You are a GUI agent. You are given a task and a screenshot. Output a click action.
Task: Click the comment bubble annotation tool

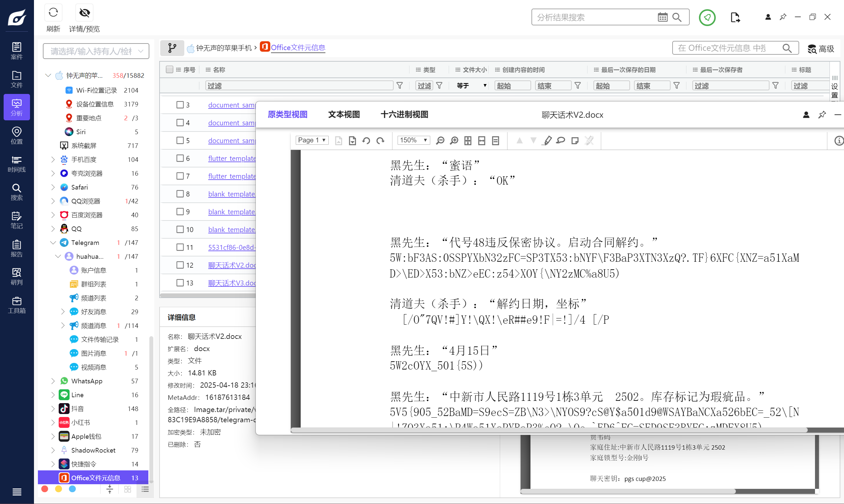click(x=561, y=140)
